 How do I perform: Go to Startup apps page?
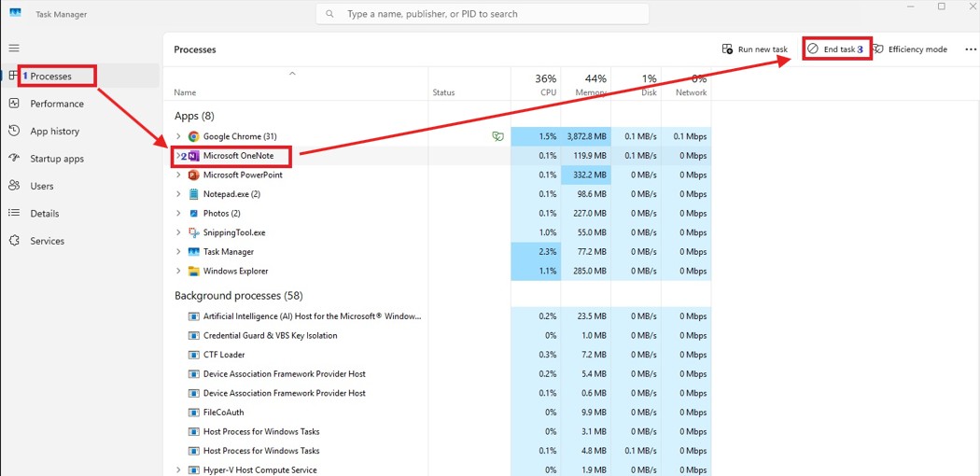80,159
